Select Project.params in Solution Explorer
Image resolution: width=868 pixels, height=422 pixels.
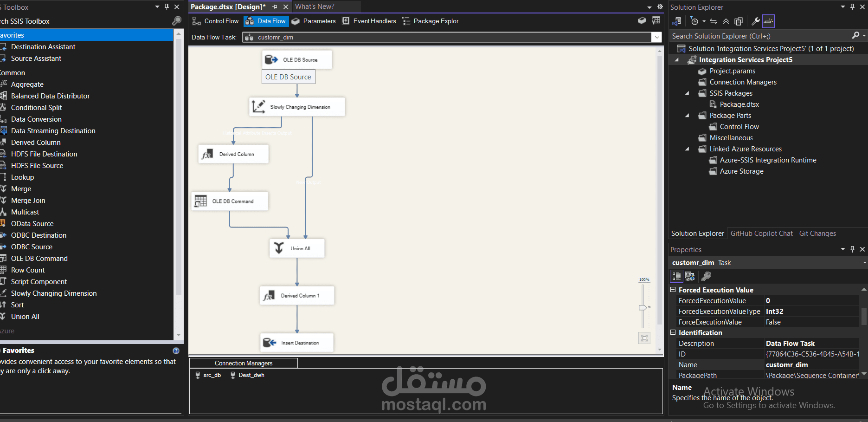click(732, 71)
